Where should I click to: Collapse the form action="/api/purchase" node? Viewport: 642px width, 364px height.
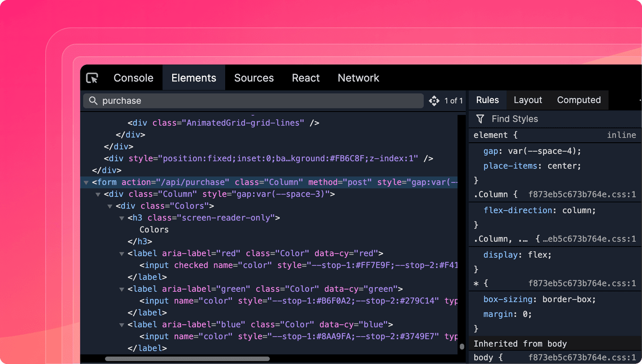click(x=86, y=182)
